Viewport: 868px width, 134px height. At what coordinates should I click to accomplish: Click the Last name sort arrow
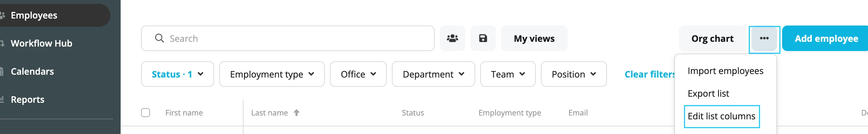point(296,113)
